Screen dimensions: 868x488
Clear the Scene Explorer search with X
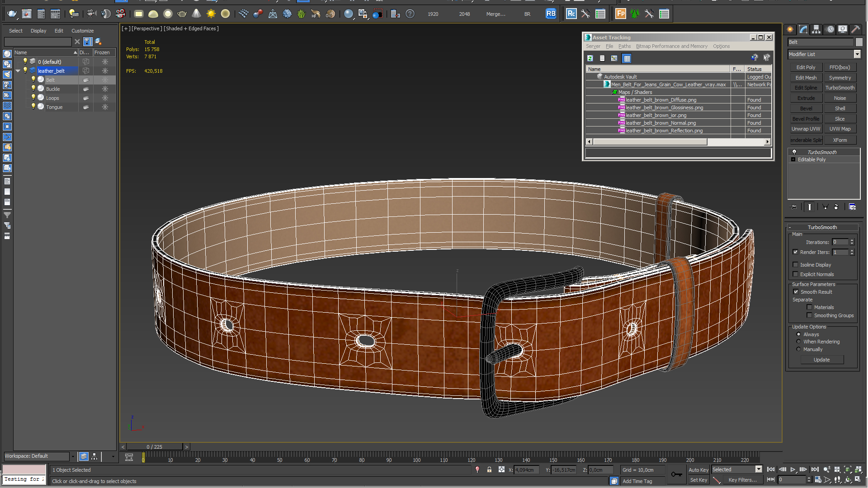coord(77,42)
